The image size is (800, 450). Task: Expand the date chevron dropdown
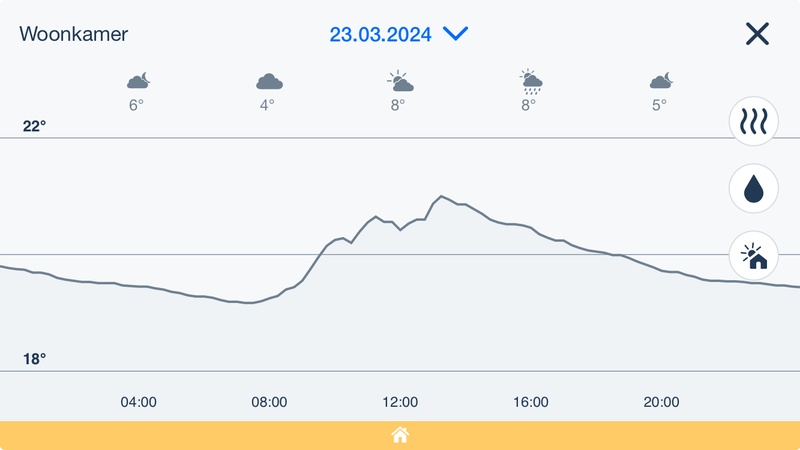(x=456, y=34)
